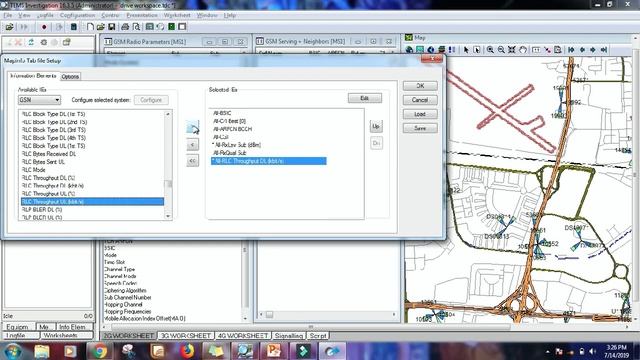The width and height of the screenshot is (640, 360).
Task: Select 'All-RxQual Sub' in Selected IEs
Action: click(229, 153)
